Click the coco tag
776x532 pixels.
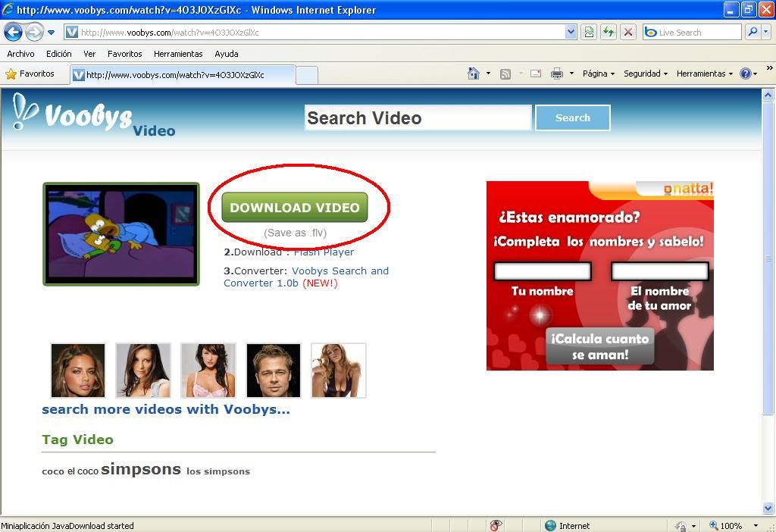[x=53, y=471]
